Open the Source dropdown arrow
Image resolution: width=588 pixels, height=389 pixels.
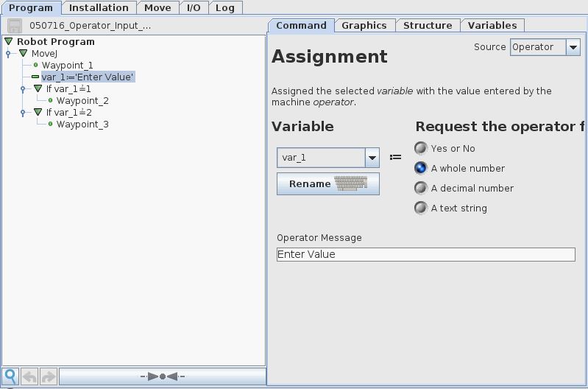573,47
